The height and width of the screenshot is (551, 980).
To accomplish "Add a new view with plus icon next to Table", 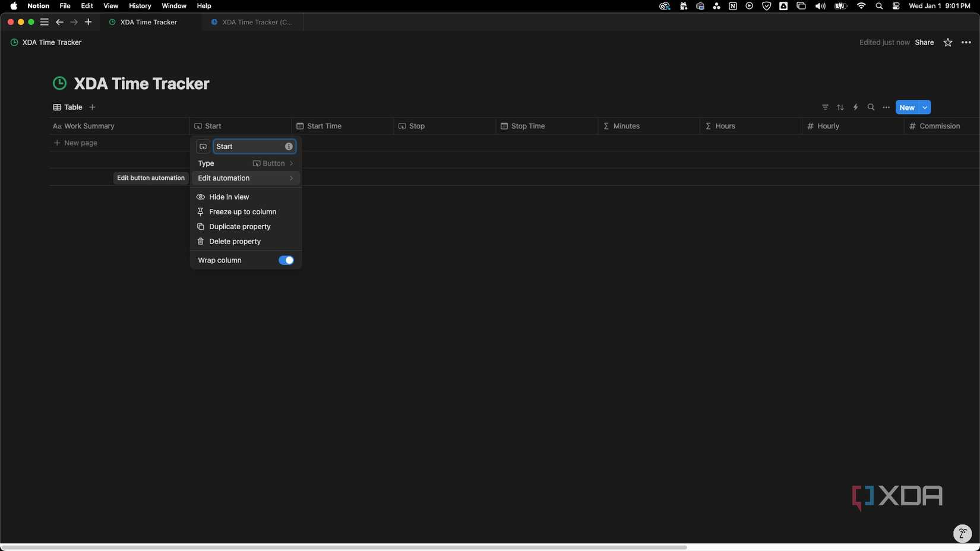I will pyautogui.click(x=92, y=107).
